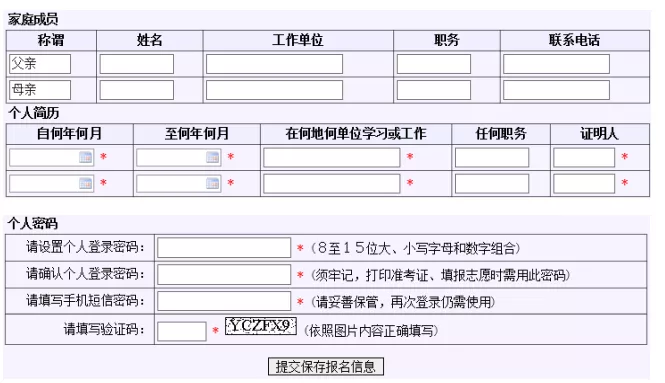
Task: Click the 请确认个人登录密码 label
Action: point(85,274)
